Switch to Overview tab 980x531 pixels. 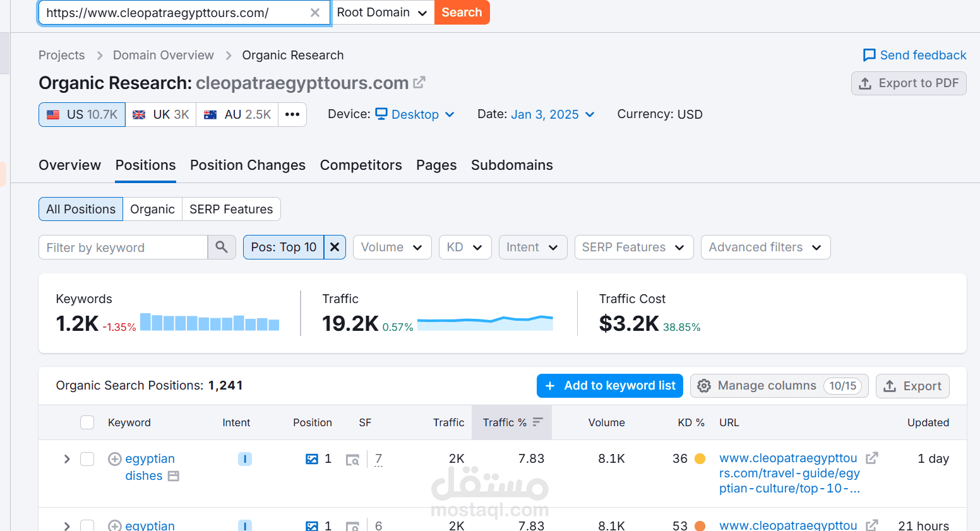[69, 165]
